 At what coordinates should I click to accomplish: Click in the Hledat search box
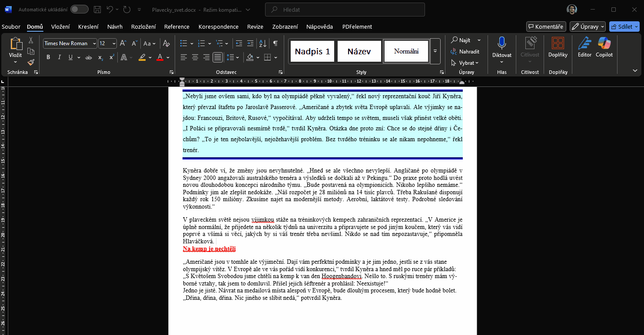tap(345, 10)
